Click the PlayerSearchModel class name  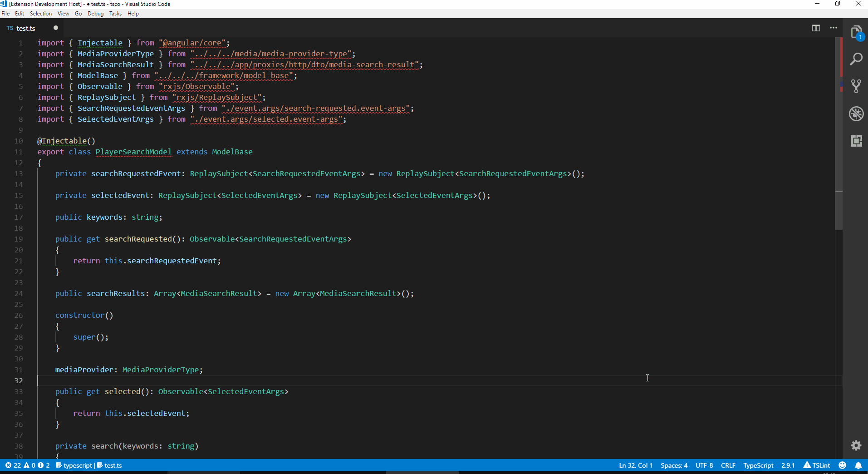point(134,152)
